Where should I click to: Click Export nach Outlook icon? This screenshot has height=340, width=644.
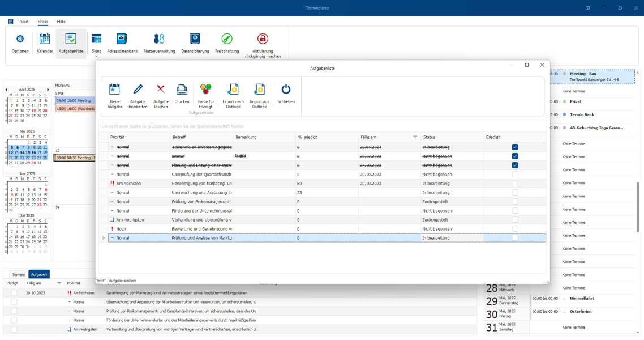coord(233,89)
